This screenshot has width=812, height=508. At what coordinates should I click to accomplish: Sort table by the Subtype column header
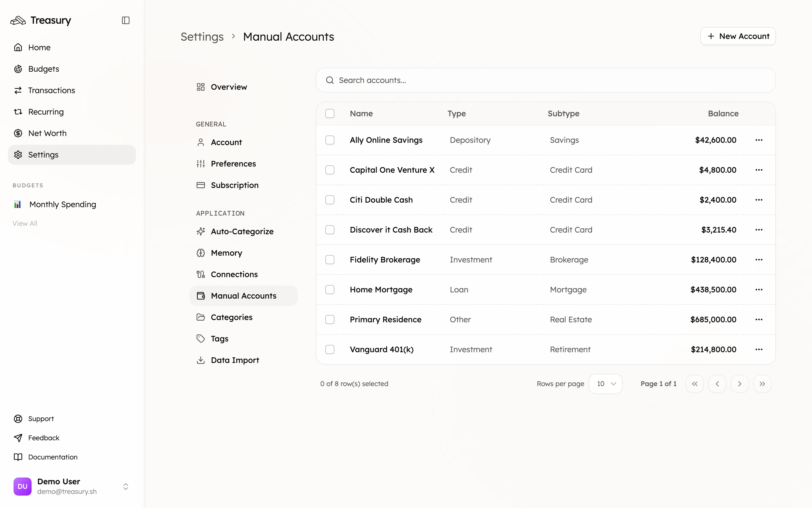coord(564,113)
